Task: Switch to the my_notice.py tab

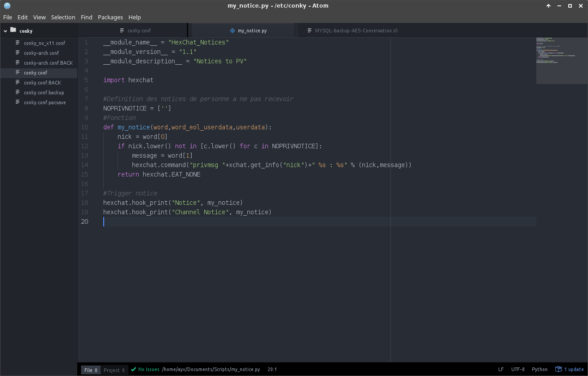Action: pos(243,31)
